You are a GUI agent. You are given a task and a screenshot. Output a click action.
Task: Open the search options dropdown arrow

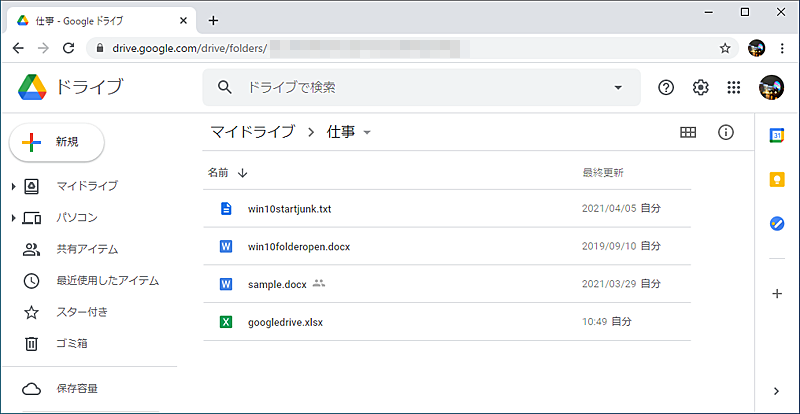click(x=617, y=88)
